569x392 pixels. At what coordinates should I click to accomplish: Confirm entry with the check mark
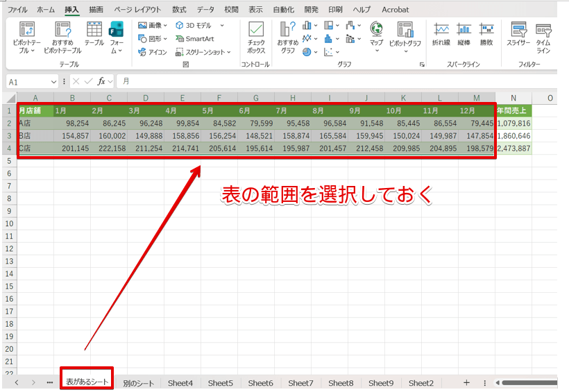tap(88, 81)
